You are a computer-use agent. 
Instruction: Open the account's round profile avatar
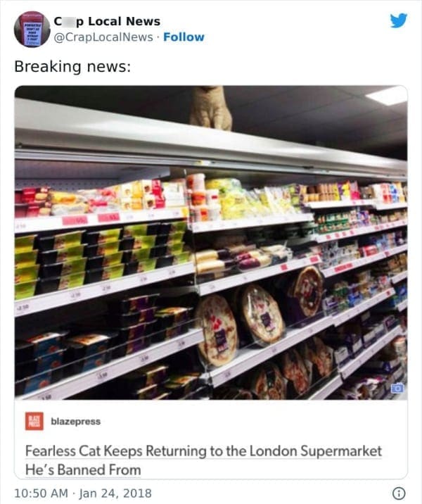click(32, 30)
